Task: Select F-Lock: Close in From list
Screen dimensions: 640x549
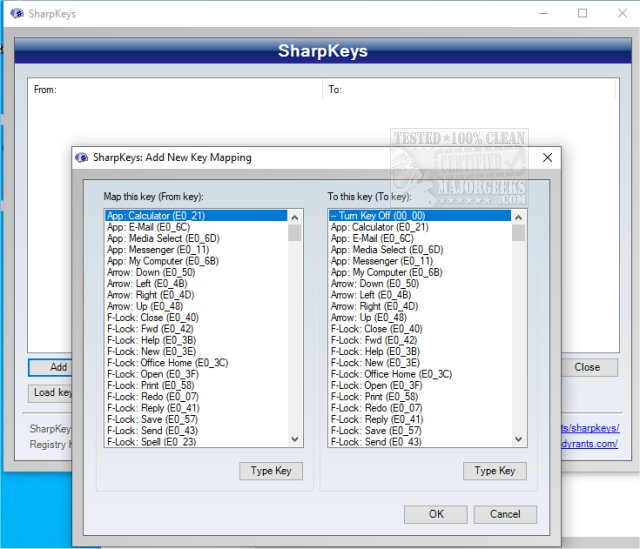Action: coord(196,318)
